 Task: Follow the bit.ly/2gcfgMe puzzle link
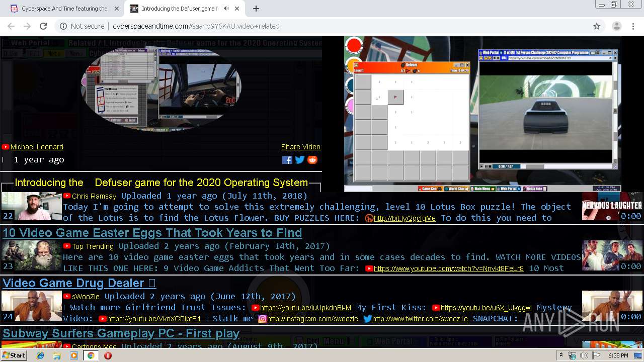tap(405, 218)
